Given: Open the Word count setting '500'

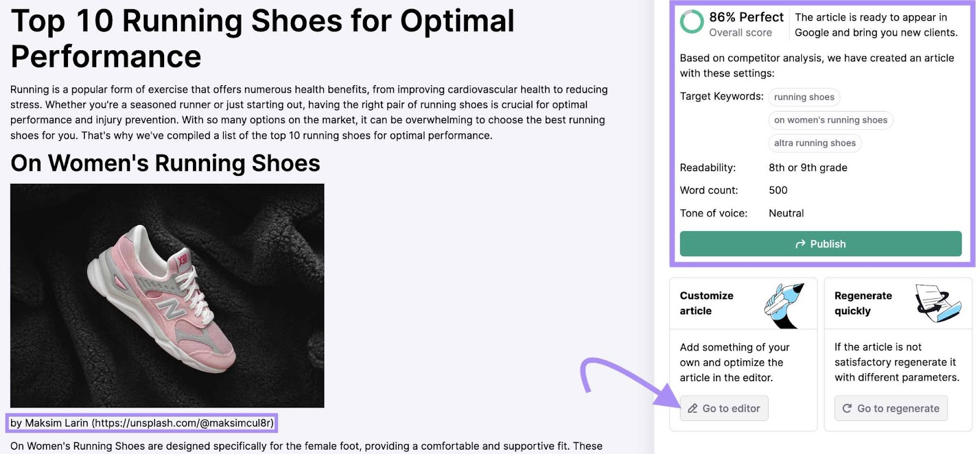Looking at the screenshot, I should click(x=777, y=190).
